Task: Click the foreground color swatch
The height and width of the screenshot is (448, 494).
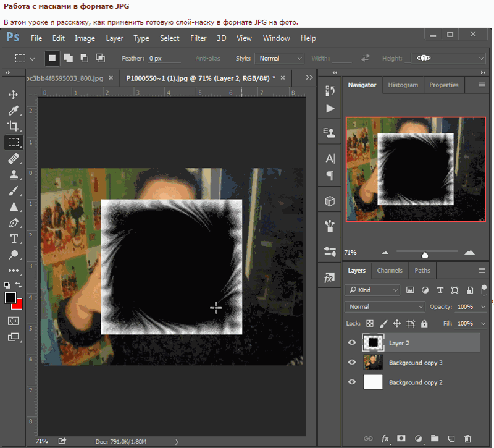Action: 10,297
